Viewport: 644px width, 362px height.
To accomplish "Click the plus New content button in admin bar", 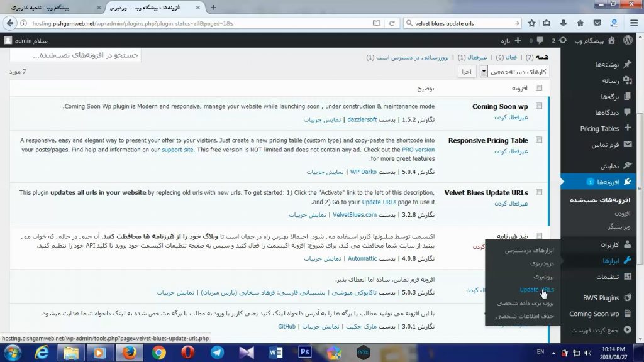I will (x=511, y=40).
